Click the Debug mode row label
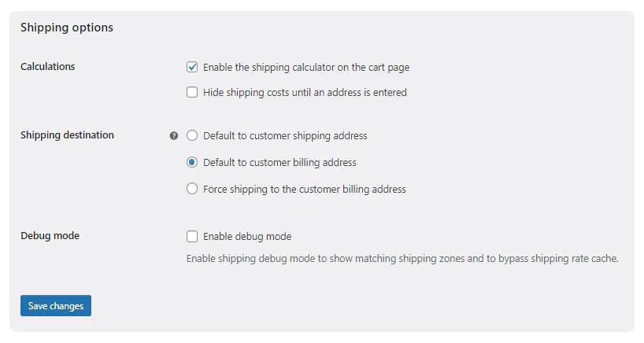Image resolution: width=644 pixels, height=343 pixels. click(x=50, y=235)
